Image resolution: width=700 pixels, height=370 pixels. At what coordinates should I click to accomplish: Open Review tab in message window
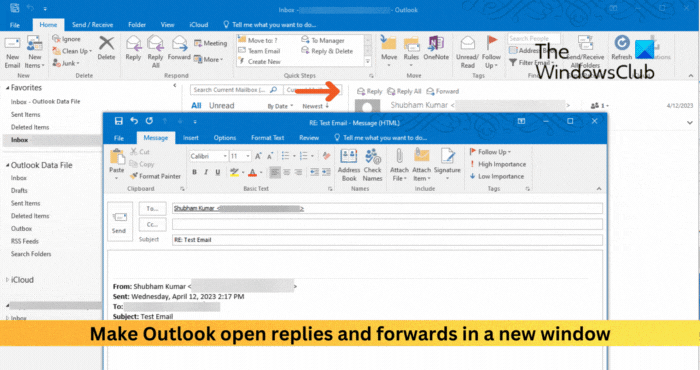[309, 138]
